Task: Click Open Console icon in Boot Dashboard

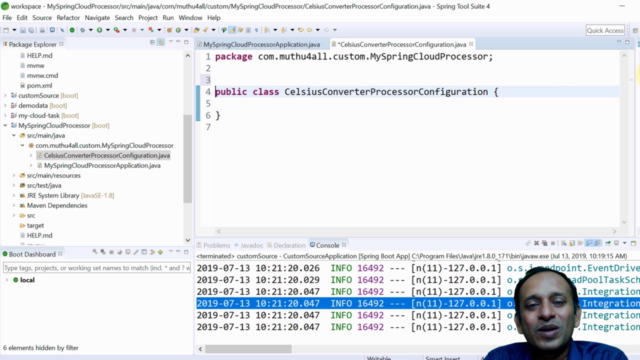Action: click(128, 252)
